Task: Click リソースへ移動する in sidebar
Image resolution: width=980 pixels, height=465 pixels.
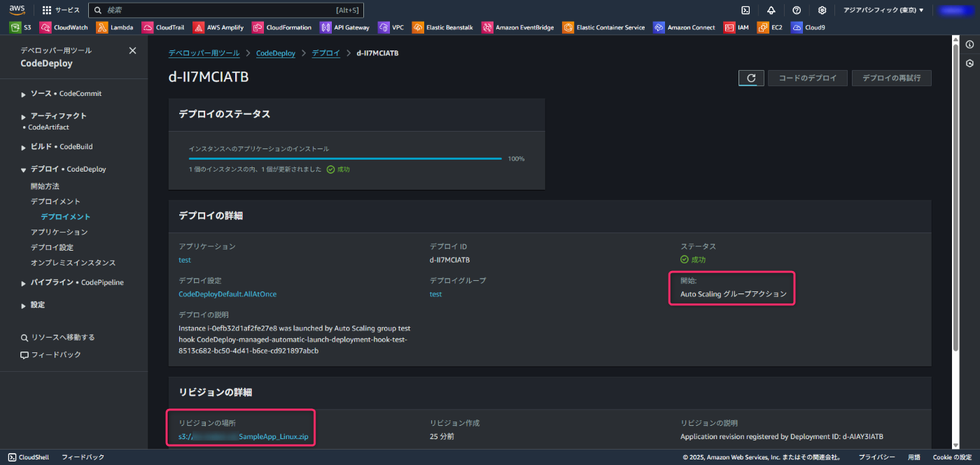Action: pos(57,338)
